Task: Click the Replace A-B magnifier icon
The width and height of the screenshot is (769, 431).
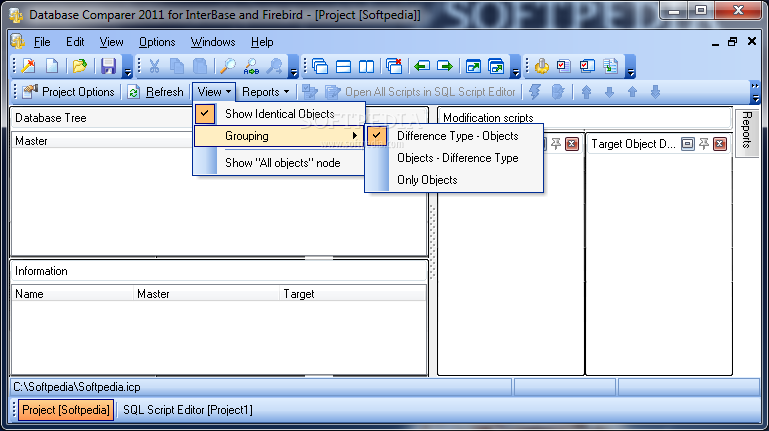Action: click(251, 66)
